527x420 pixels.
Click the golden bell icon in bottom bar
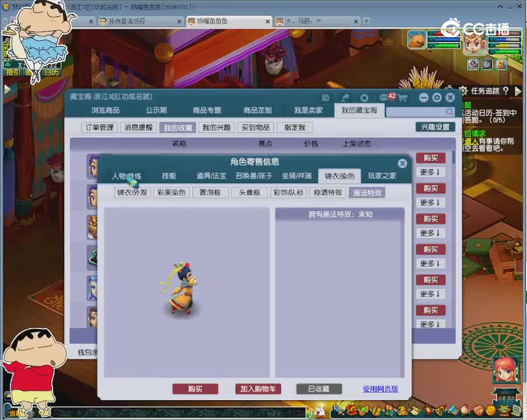click(x=441, y=411)
